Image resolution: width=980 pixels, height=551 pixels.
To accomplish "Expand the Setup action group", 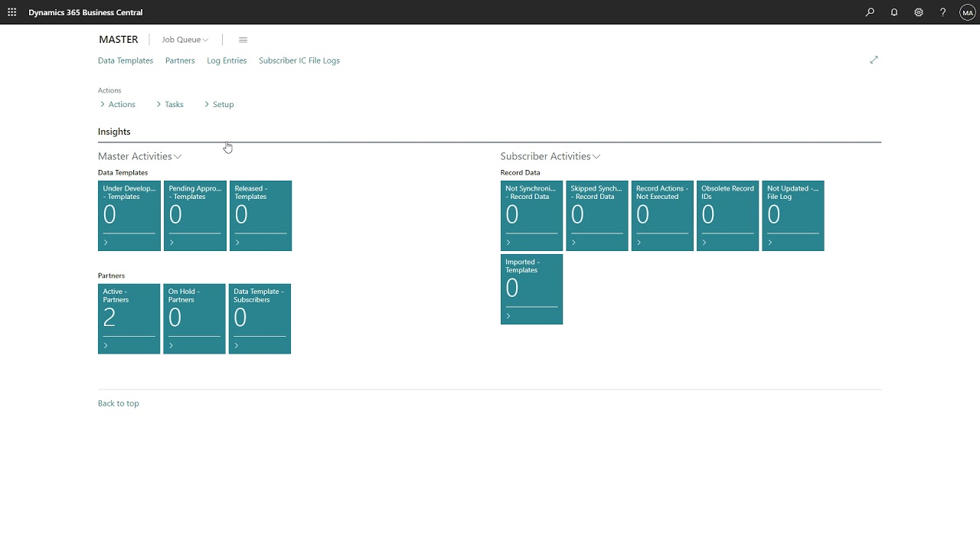I will click(x=219, y=104).
